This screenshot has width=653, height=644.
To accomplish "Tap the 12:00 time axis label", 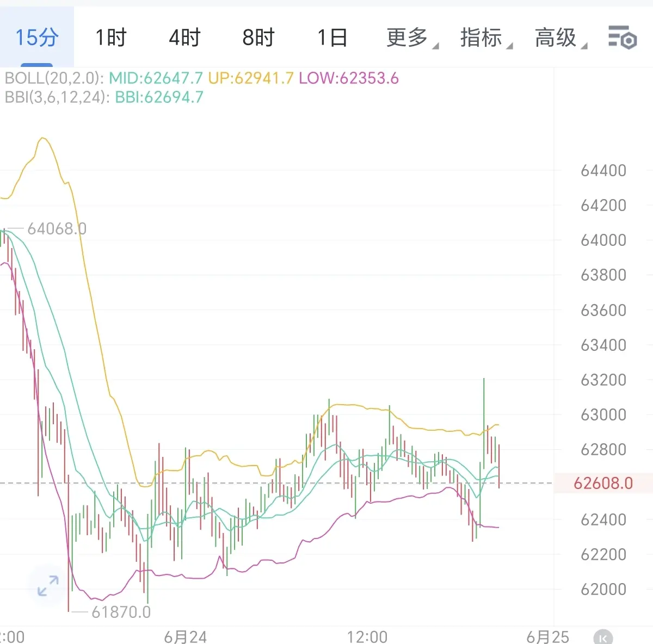I will 367,637.
